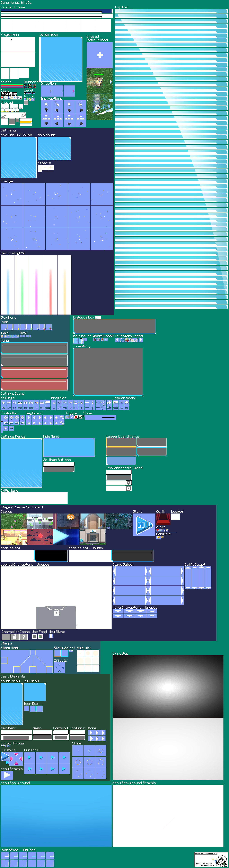
Task: Click the Settings Menus panel
Action: coord(21,463)
